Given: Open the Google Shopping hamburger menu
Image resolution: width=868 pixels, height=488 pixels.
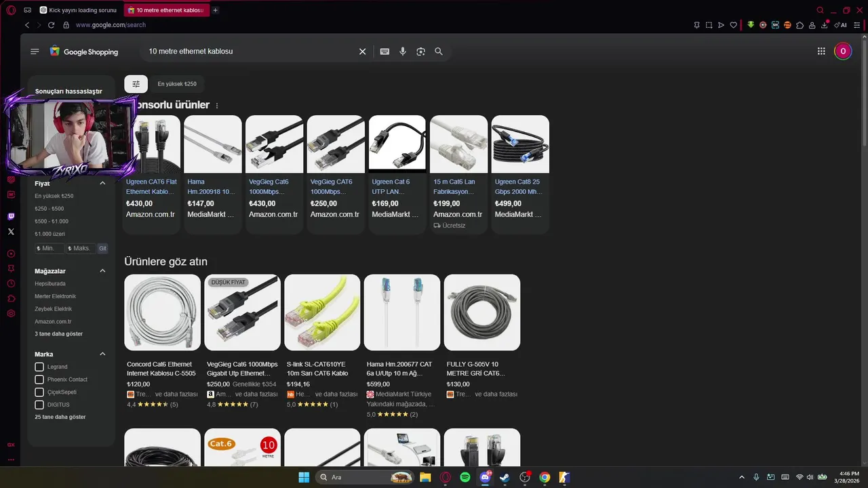Looking at the screenshot, I should point(35,52).
